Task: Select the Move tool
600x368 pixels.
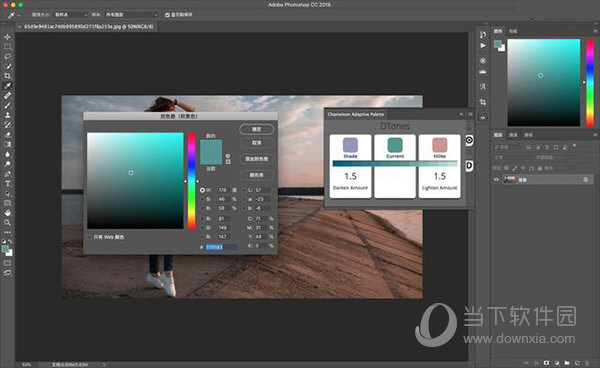Action: [7, 37]
